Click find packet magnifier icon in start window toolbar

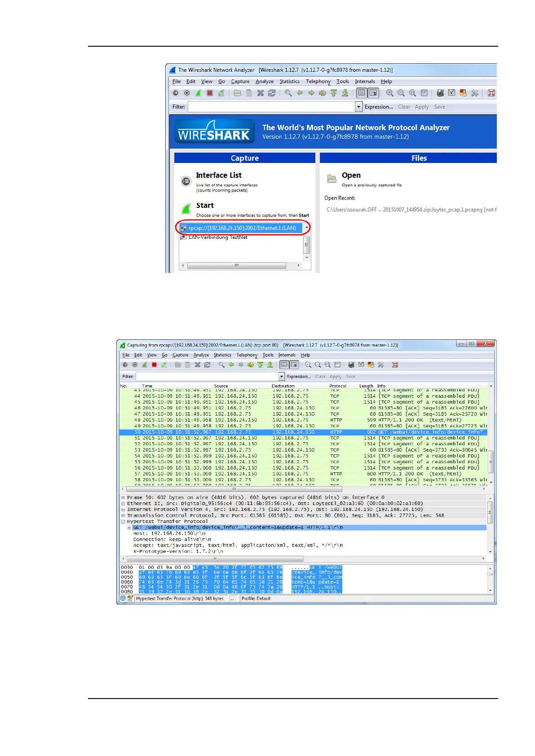(x=288, y=93)
